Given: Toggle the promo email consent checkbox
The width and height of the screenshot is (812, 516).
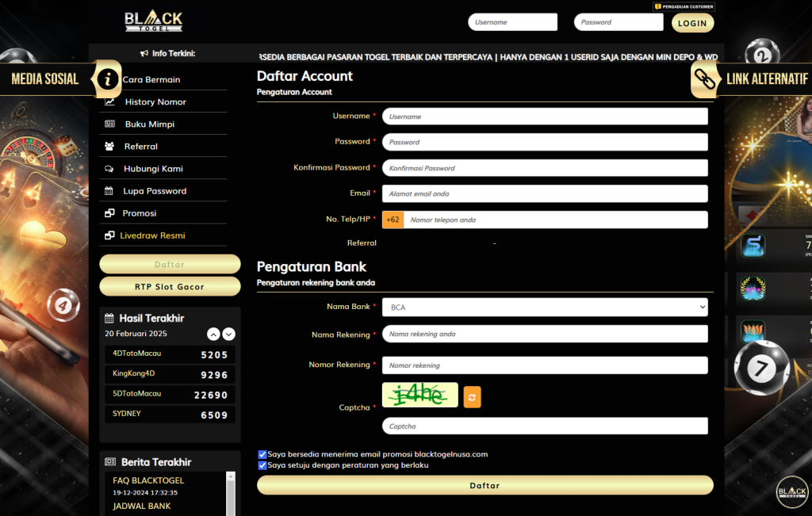Looking at the screenshot, I should point(262,454).
